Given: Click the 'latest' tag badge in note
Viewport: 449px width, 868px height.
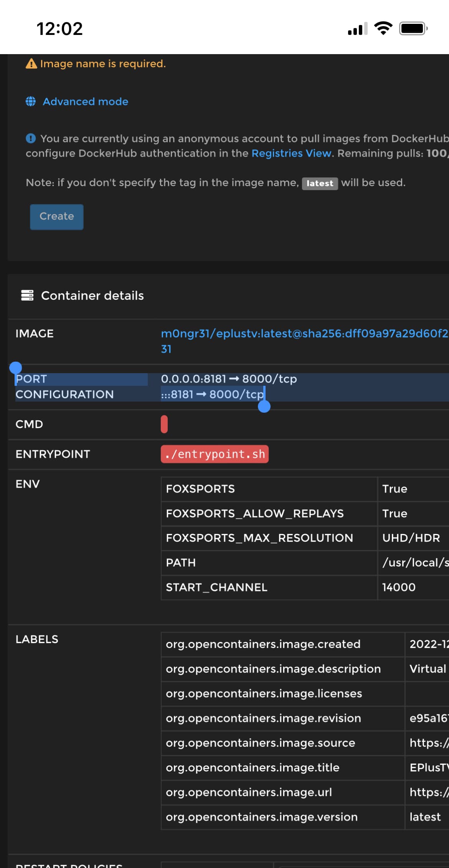Looking at the screenshot, I should pyautogui.click(x=320, y=183).
